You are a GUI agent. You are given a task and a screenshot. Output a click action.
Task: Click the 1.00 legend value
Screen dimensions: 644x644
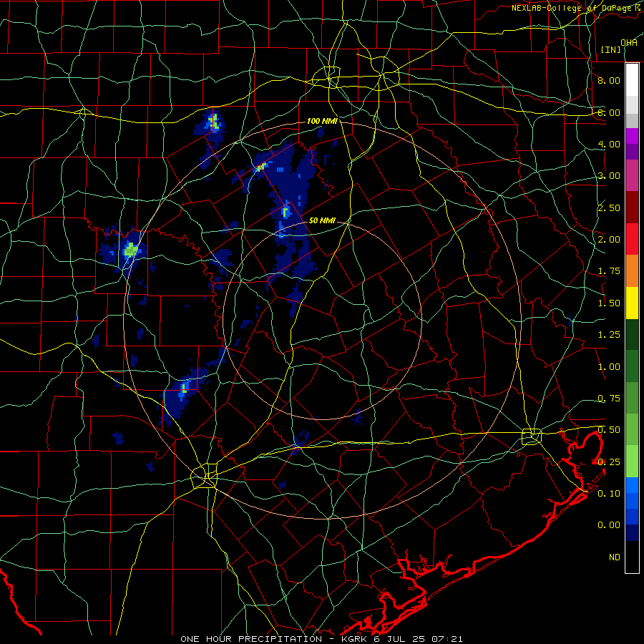[x=609, y=367]
